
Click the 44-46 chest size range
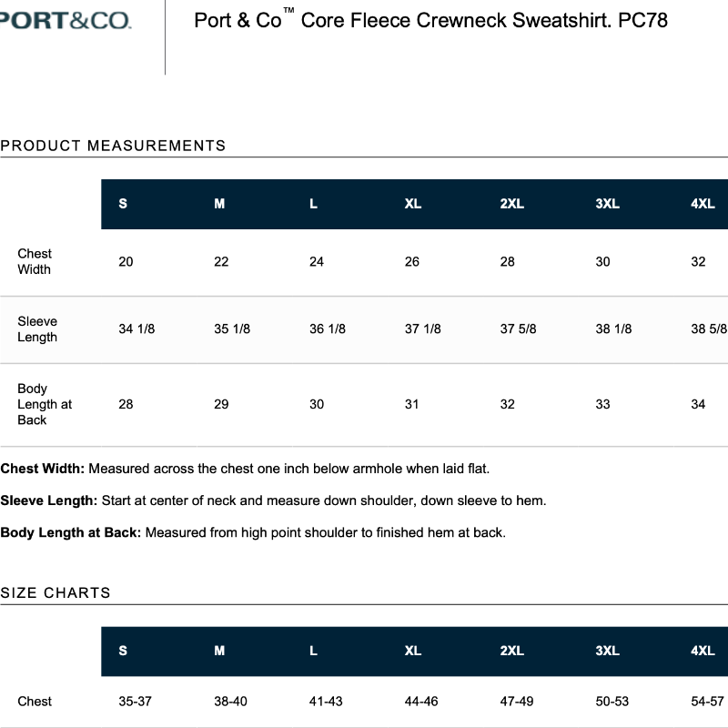click(421, 701)
